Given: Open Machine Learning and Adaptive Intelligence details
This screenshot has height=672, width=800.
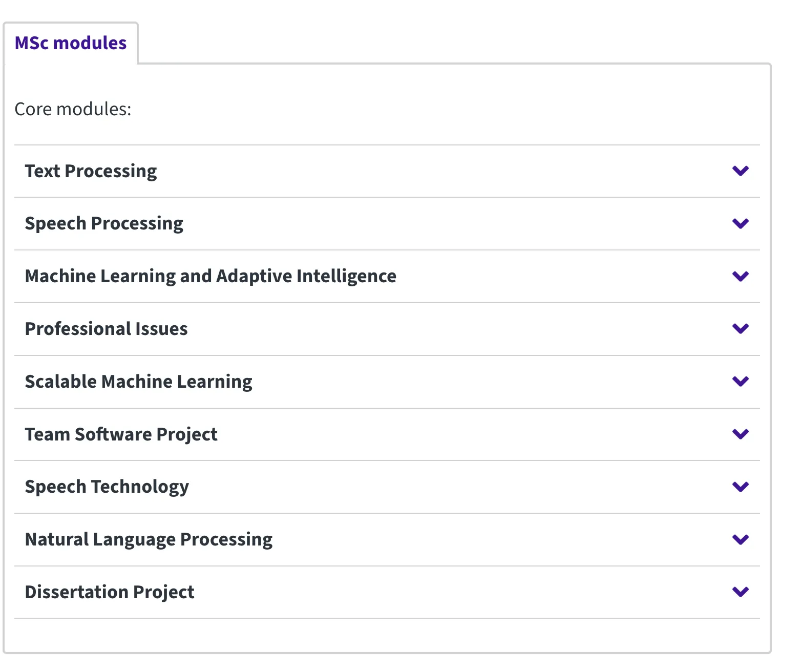Looking at the screenshot, I should pos(210,277).
